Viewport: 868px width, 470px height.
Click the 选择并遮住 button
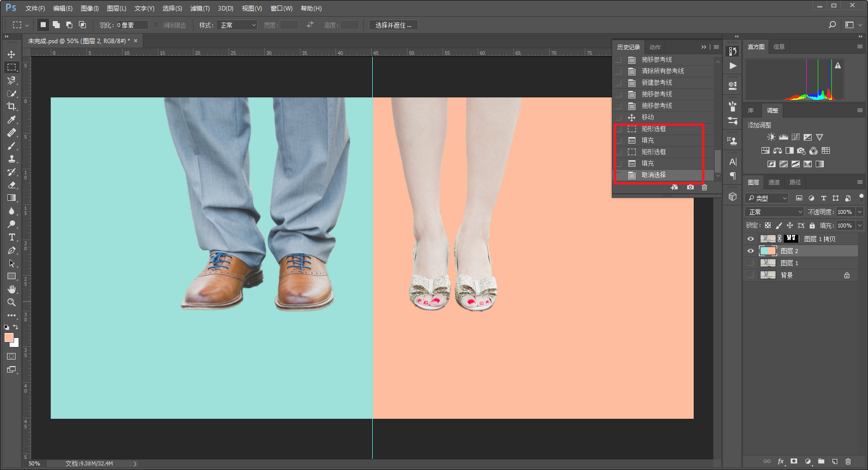[x=393, y=25]
